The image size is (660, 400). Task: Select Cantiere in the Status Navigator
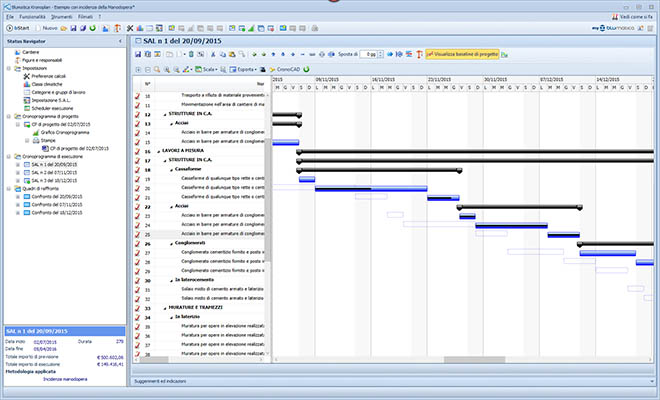(x=31, y=52)
